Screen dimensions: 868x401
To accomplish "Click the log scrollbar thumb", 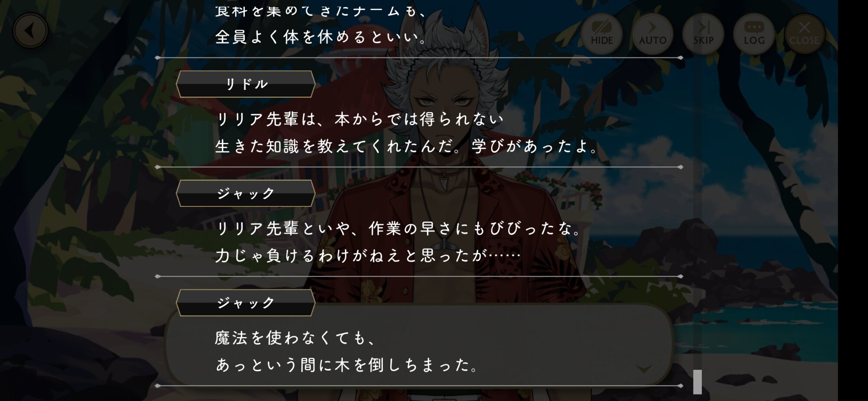I will coord(697,381).
